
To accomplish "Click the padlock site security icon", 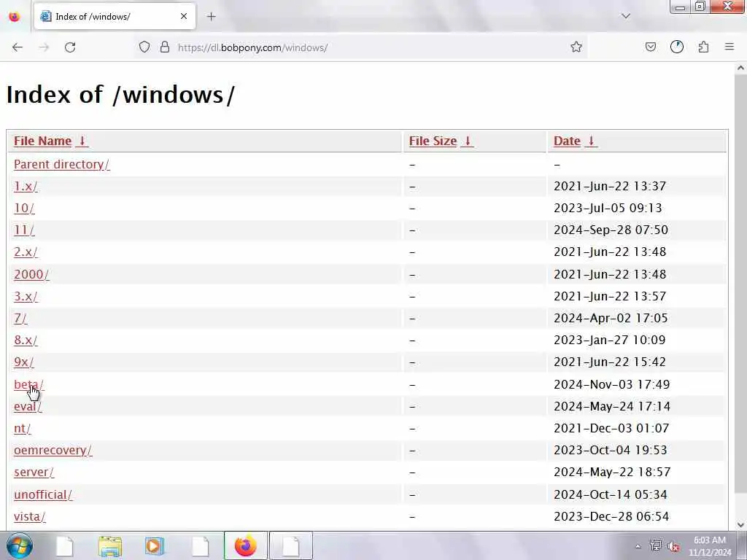I will tap(165, 47).
